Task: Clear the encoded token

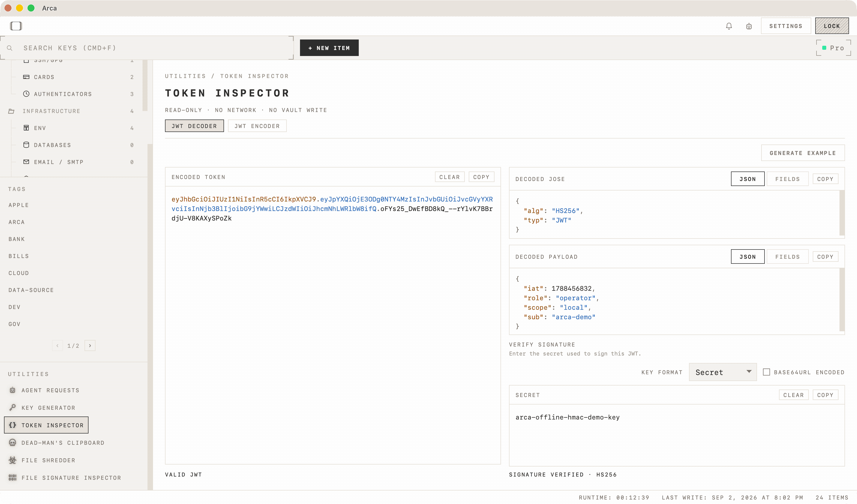Action: (x=449, y=177)
